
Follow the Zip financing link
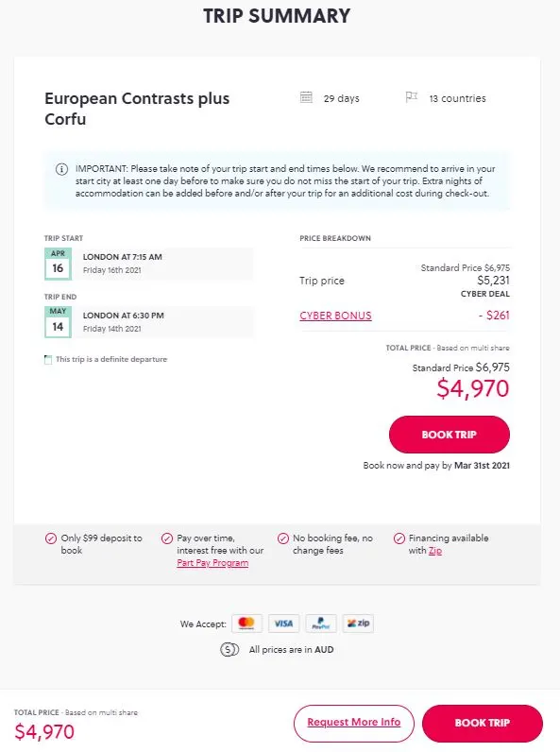[x=434, y=551]
